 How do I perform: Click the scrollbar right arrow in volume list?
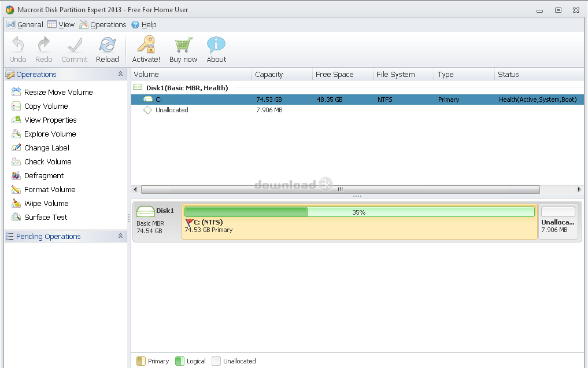coord(579,189)
